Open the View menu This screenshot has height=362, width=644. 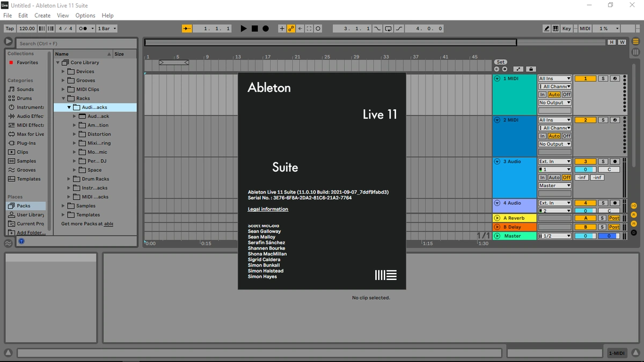point(63,16)
